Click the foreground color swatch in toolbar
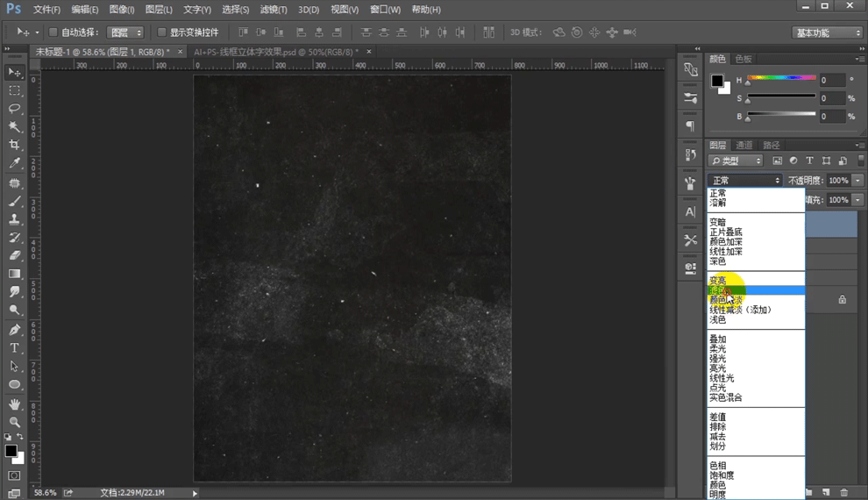The height and width of the screenshot is (500, 868). pos(11,451)
